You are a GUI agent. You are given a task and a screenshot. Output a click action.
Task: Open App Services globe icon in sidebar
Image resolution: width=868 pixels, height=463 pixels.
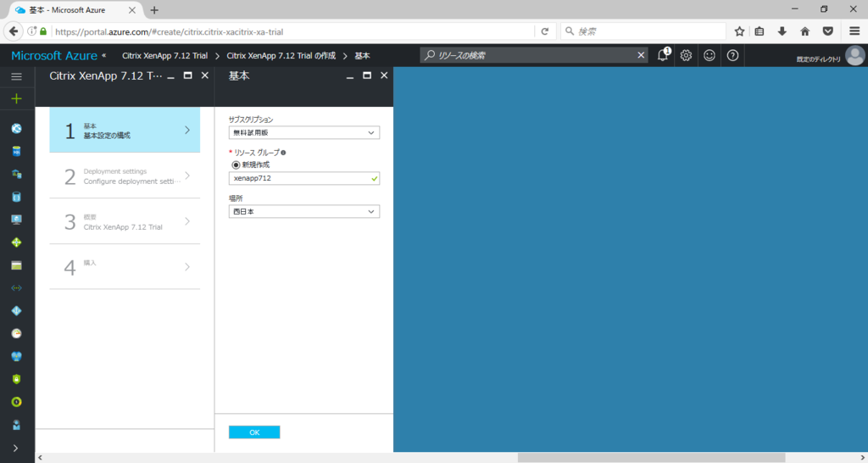pos(17,129)
